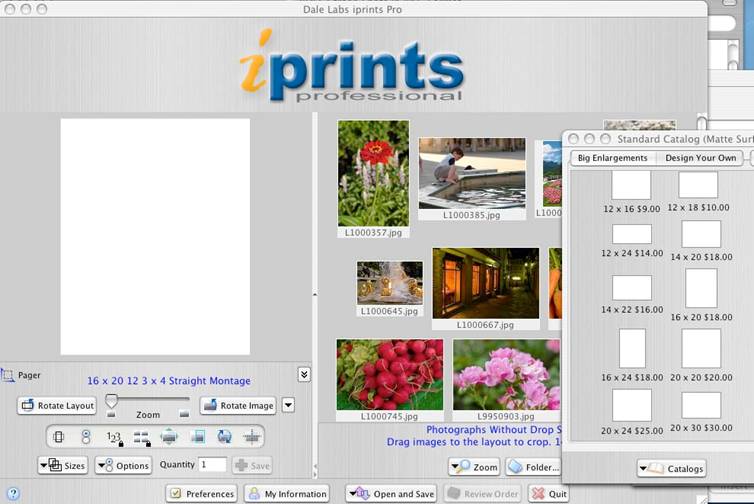Click the collapse arrow on the vertical divider
This screenshot has height=504, width=754.
point(315,293)
